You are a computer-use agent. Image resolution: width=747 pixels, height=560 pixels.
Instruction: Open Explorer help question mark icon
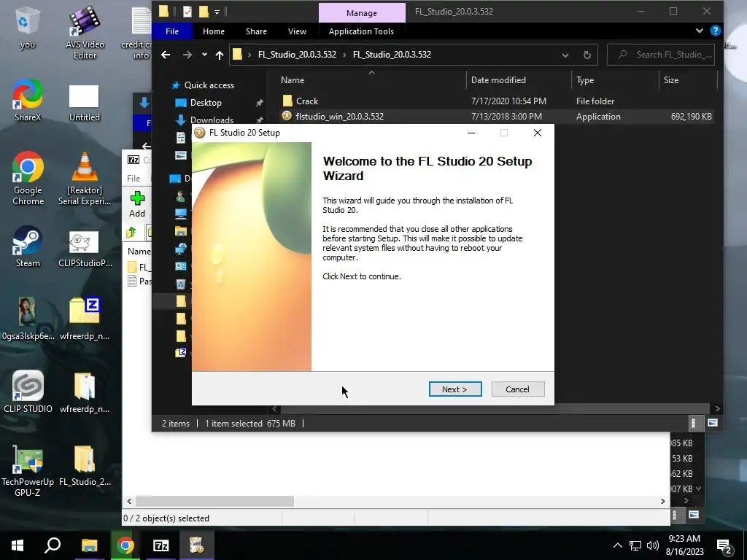[x=715, y=31]
